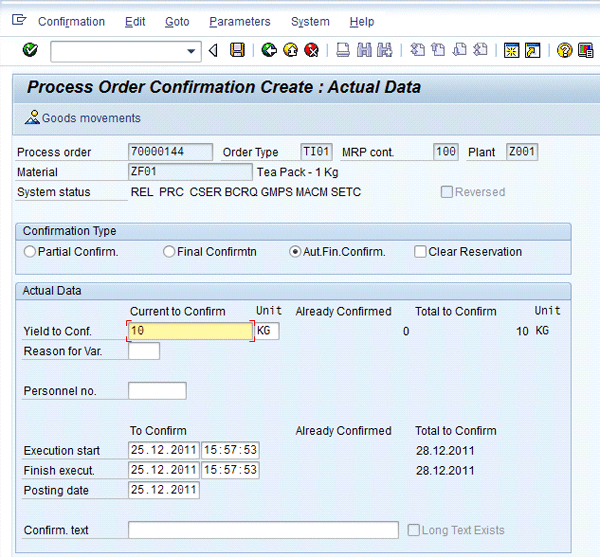Open the Parameters menu
The width and height of the screenshot is (600, 557).
[x=239, y=21]
